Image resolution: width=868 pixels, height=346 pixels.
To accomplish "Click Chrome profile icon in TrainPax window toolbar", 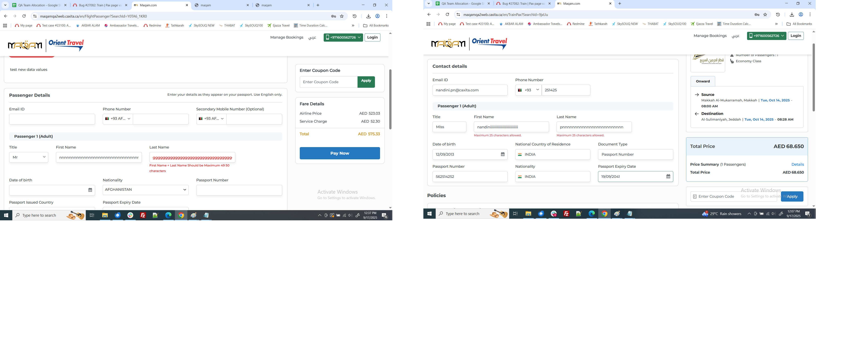I will (x=801, y=14).
